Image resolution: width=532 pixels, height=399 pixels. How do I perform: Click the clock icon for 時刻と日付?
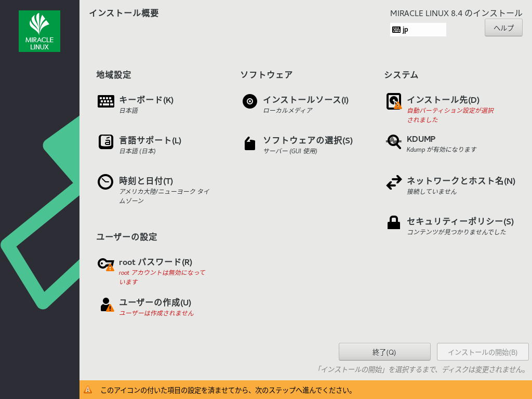pyautogui.click(x=106, y=182)
